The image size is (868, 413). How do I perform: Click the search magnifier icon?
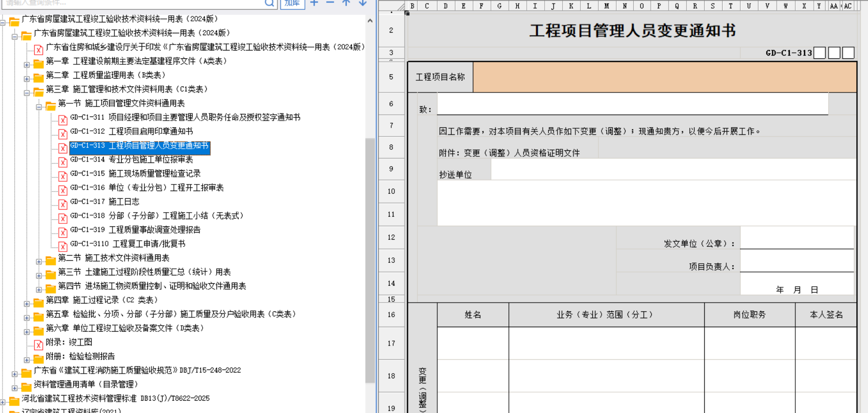coord(269,3)
